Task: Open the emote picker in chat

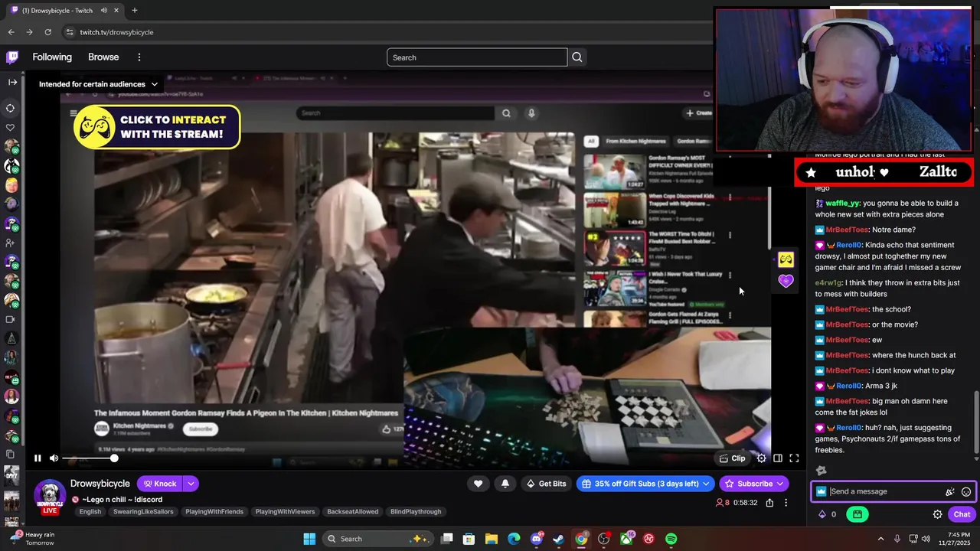Action: [x=966, y=492]
